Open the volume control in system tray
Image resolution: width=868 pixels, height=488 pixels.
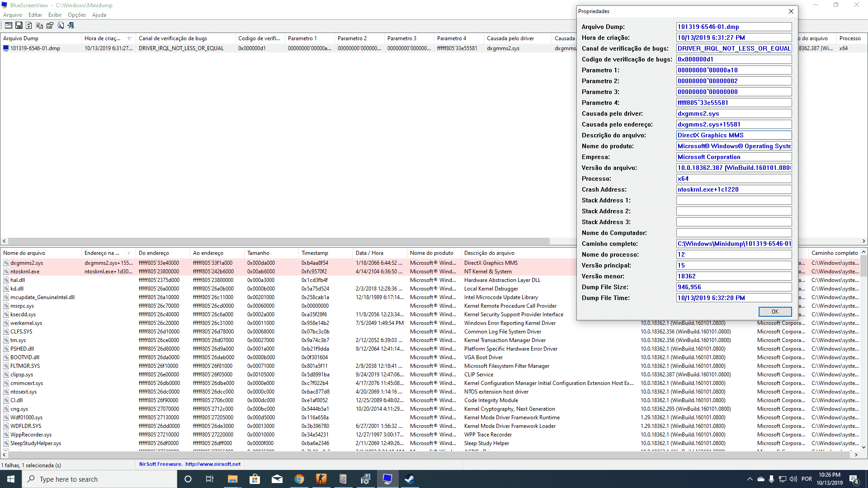(793, 479)
